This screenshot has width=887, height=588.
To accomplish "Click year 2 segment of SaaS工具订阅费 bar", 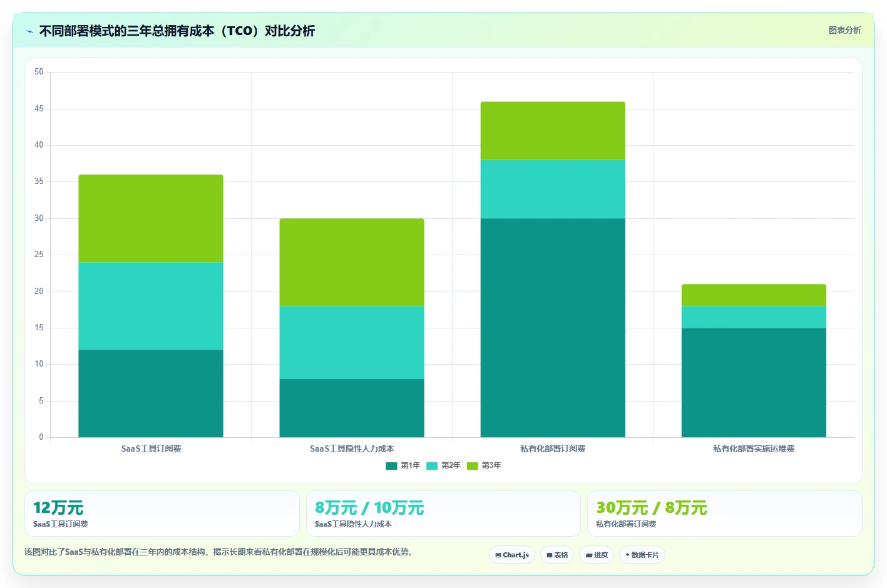I will point(151,306).
